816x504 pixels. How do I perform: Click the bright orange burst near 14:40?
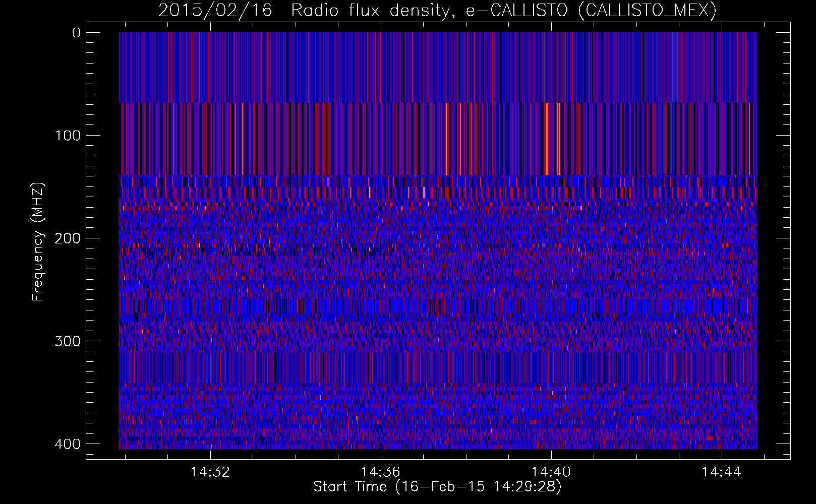tap(546, 139)
